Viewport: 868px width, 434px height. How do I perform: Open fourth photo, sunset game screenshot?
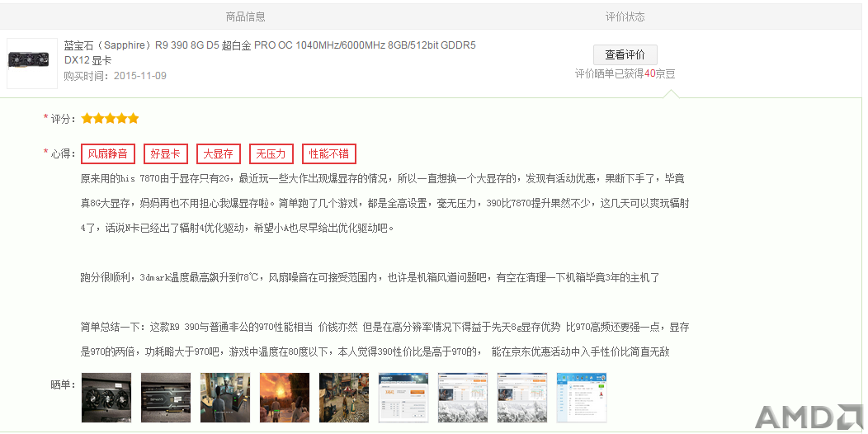285,398
